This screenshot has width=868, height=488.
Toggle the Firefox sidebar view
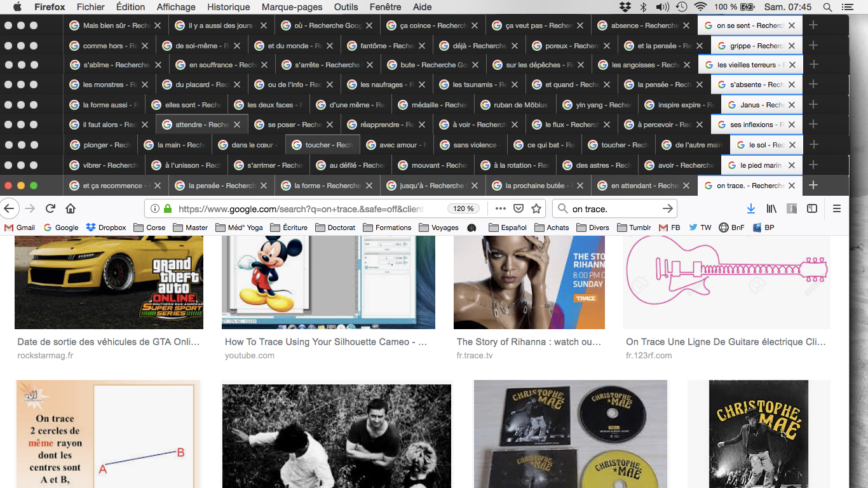click(811, 208)
